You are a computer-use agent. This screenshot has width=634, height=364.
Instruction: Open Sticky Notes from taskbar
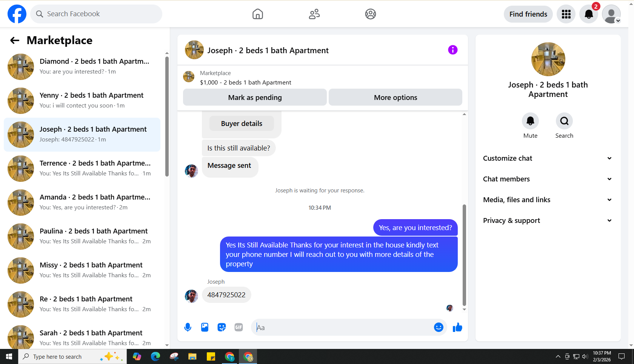(211, 356)
